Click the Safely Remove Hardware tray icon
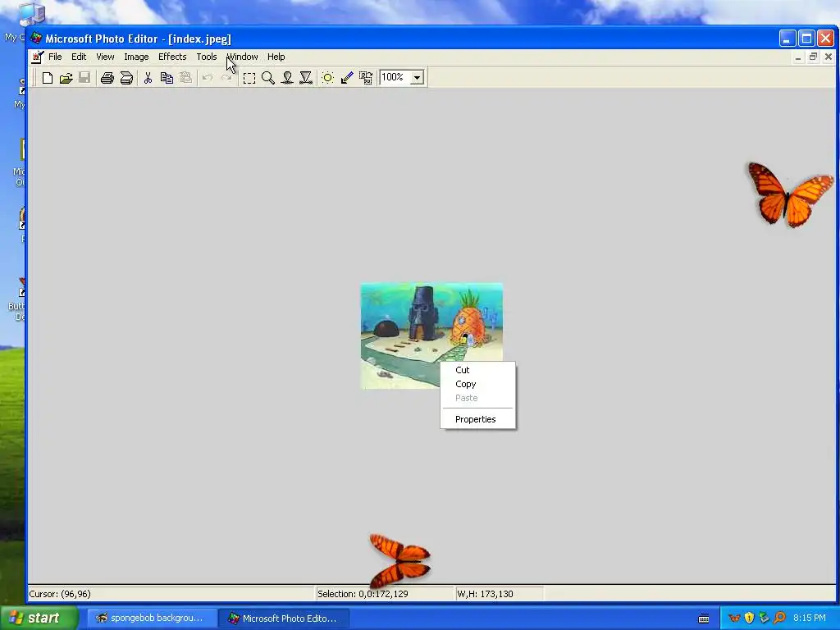Screen dimensions: 840x630 [x=764, y=619]
